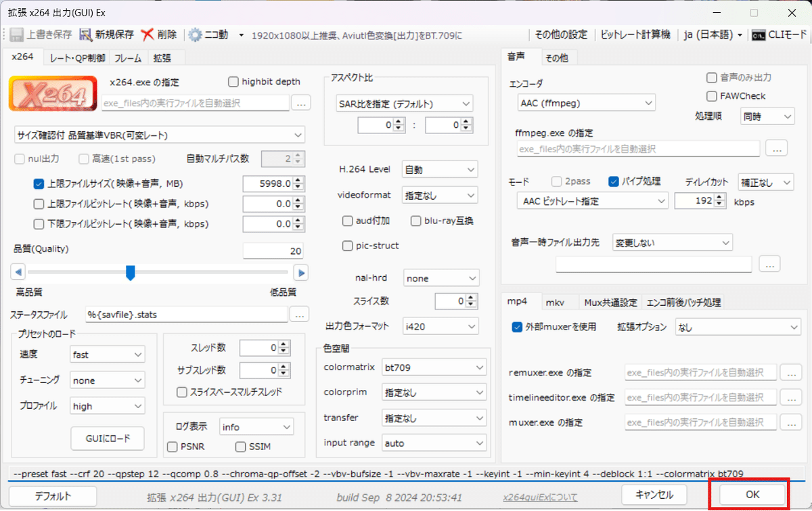Browse for muxer.exe with the ... button
This screenshot has height=511, width=812.
(790, 422)
